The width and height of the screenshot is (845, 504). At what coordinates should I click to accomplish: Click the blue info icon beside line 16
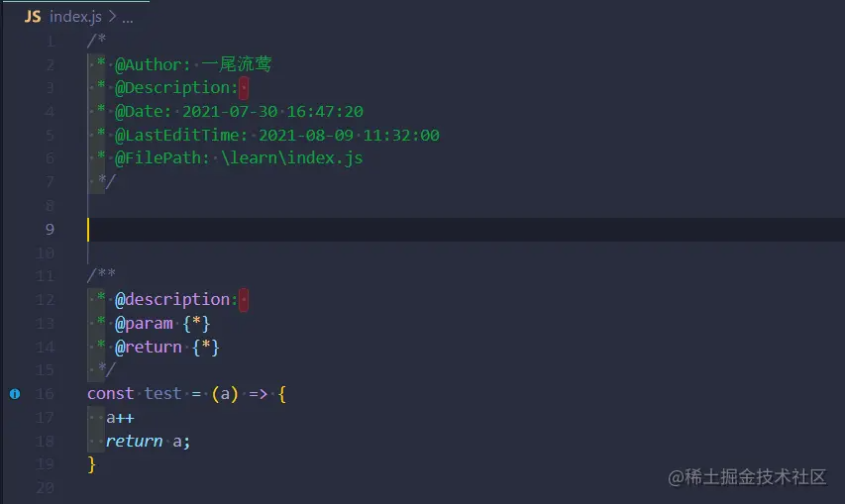[15, 394]
